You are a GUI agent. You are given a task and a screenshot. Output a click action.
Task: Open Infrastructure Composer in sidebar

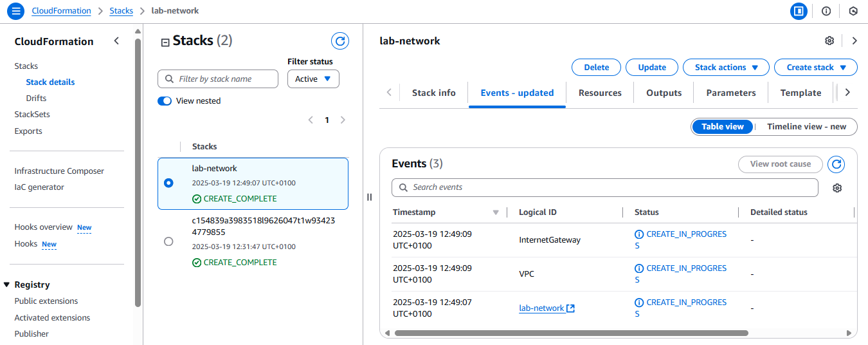[x=59, y=171]
